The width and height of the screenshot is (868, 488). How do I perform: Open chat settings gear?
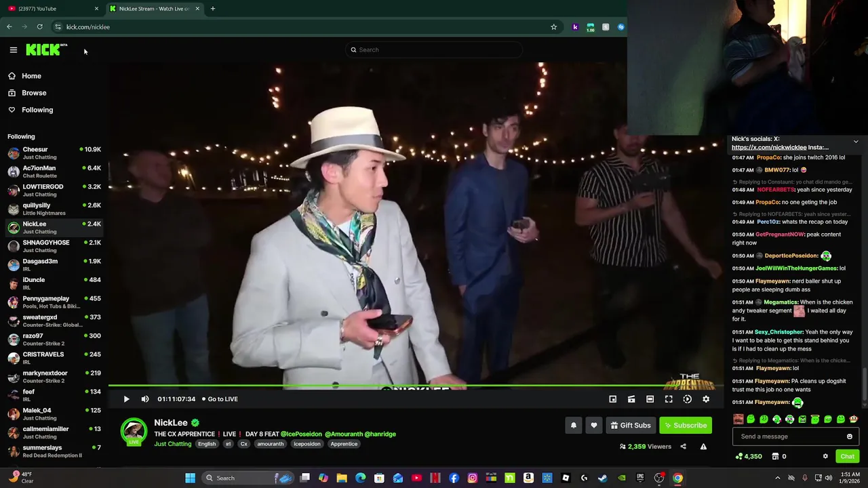825,457
